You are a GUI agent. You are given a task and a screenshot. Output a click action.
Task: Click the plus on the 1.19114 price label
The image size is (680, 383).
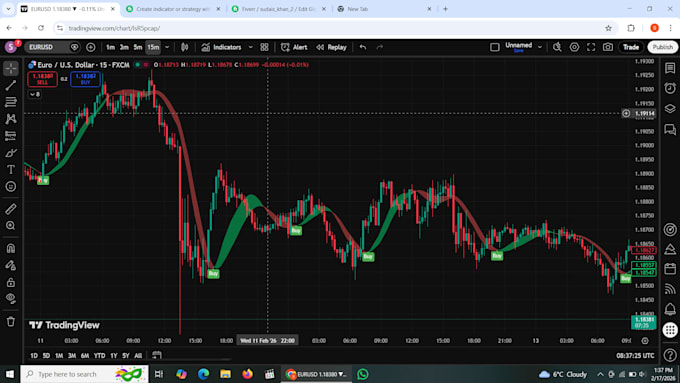coord(626,113)
